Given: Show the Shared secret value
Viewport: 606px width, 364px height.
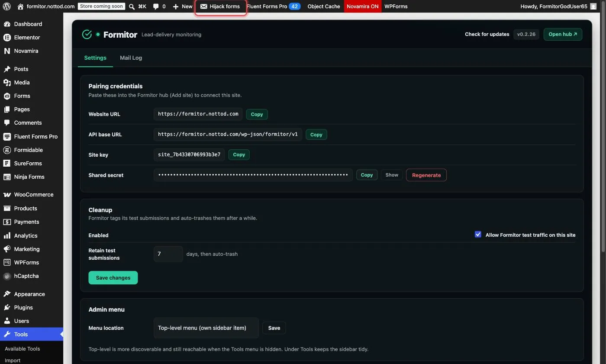Looking at the screenshot, I should click(392, 175).
